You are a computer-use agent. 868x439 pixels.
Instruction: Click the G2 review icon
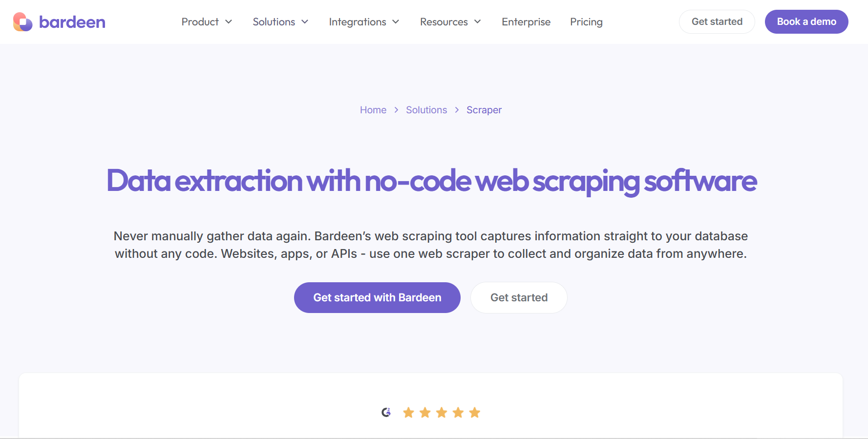pos(386,412)
